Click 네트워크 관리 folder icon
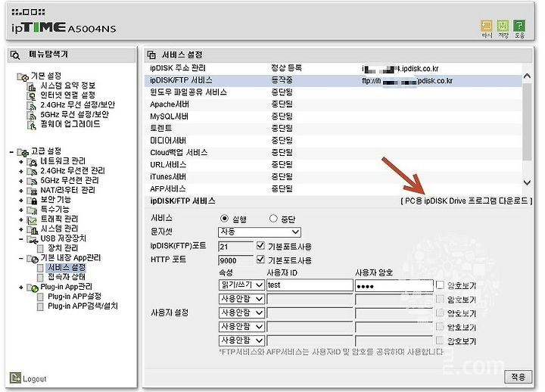 coord(33,162)
